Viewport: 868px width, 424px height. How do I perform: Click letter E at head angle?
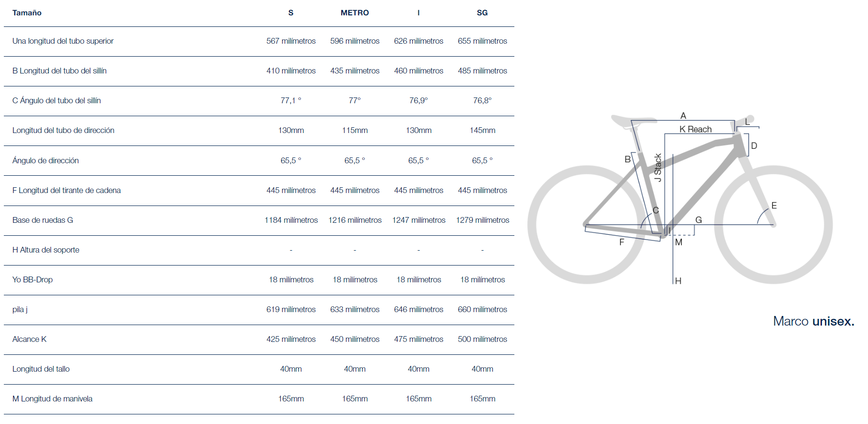point(774,206)
